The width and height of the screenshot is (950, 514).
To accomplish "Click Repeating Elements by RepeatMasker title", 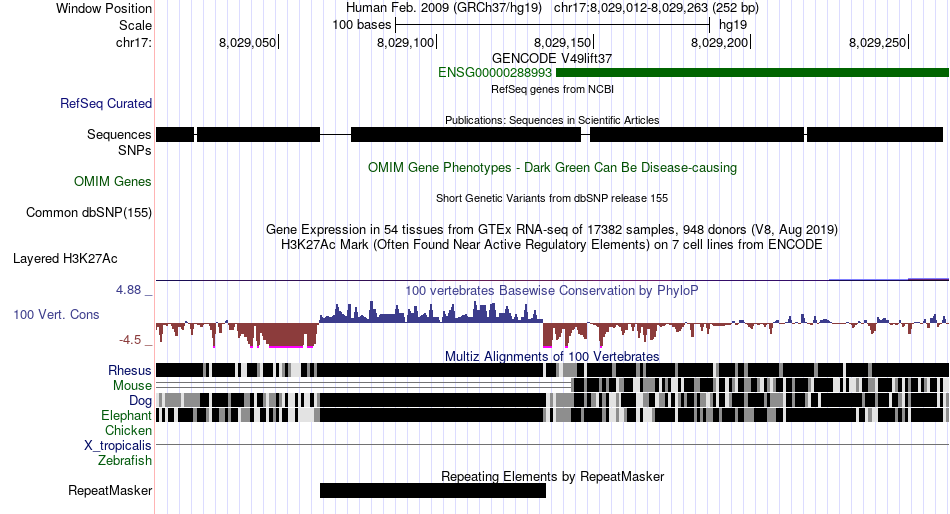I will point(552,476).
